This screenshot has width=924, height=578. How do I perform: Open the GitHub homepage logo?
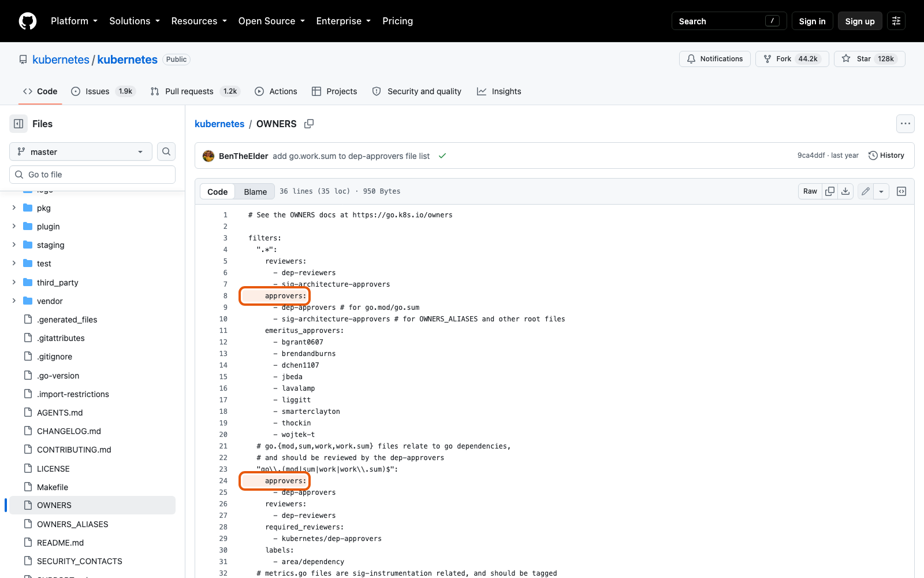tap(28, 21)
